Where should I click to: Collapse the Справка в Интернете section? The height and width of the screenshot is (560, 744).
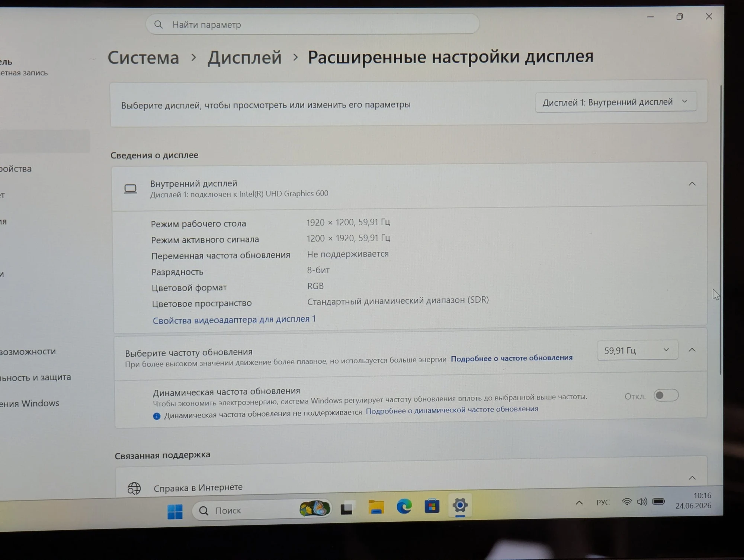[x=692, y=478]
